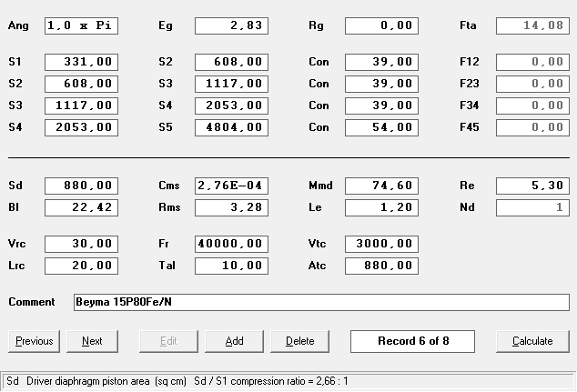This screenshot has height=392, width=577.
Task: Select the Rg input field
Action: 381,25
